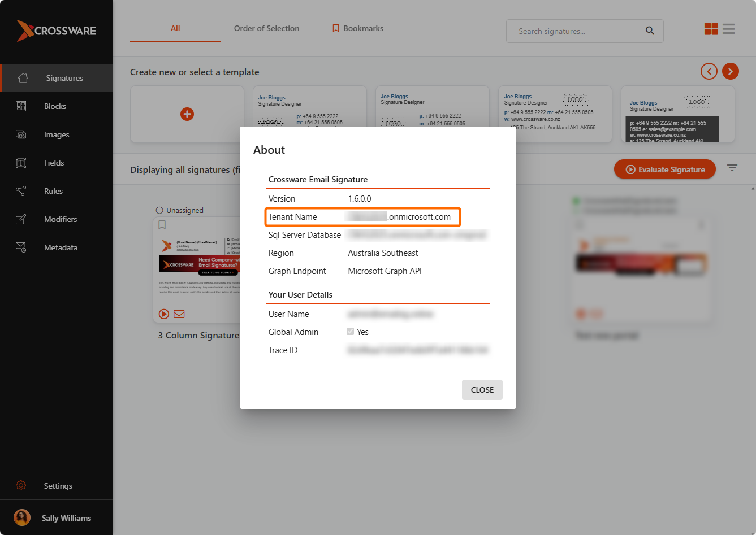The width and height of the screenshot is (756, 535).
Task: Open Modifiers via its pencil icon
Action: point(21,219)
